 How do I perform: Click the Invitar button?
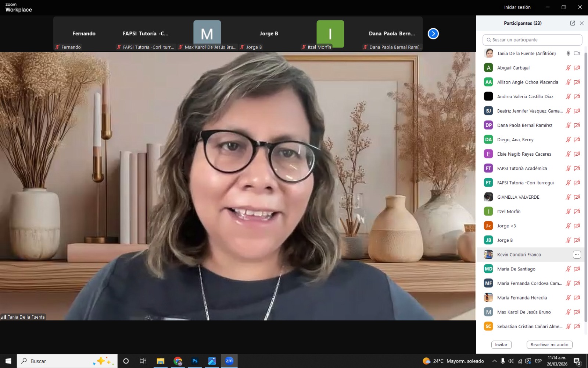(501, 345)
